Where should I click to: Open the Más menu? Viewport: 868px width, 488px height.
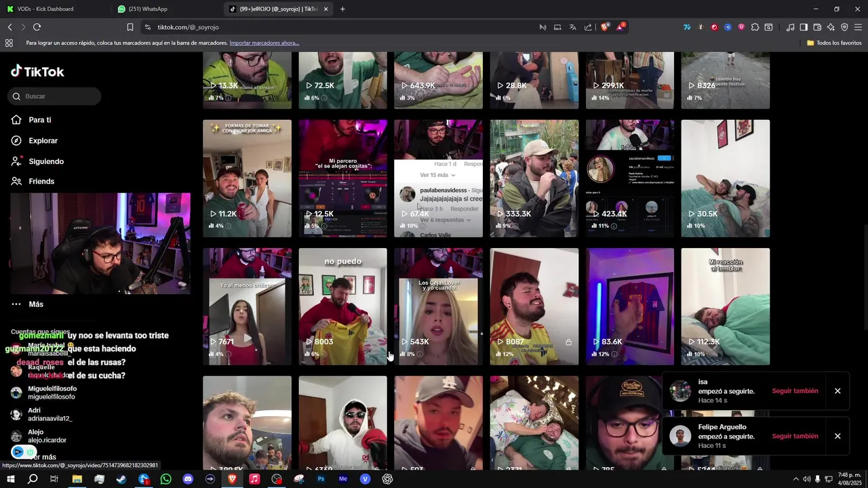click(35, 304)
